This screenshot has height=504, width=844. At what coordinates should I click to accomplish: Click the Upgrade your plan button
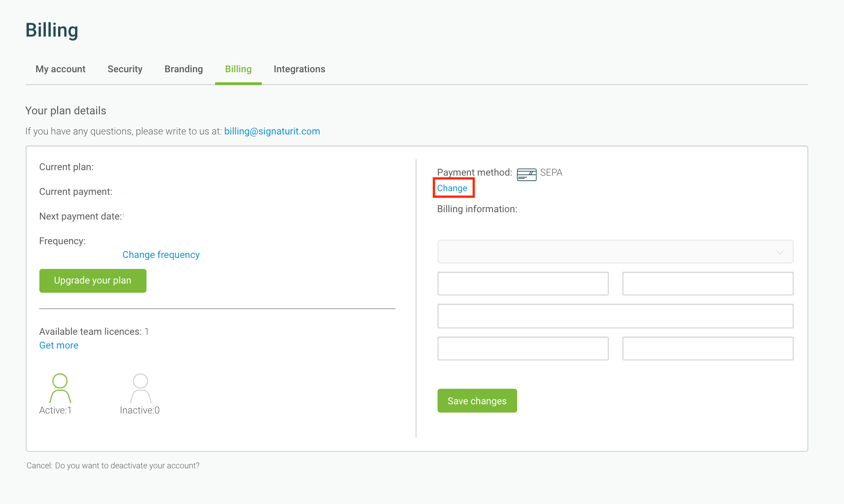(x=93, y=280)
